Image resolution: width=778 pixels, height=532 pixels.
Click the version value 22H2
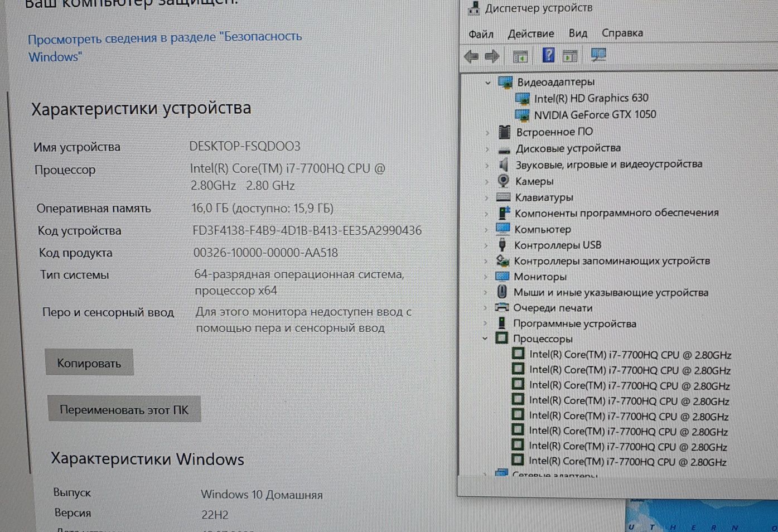pos(215,515)
